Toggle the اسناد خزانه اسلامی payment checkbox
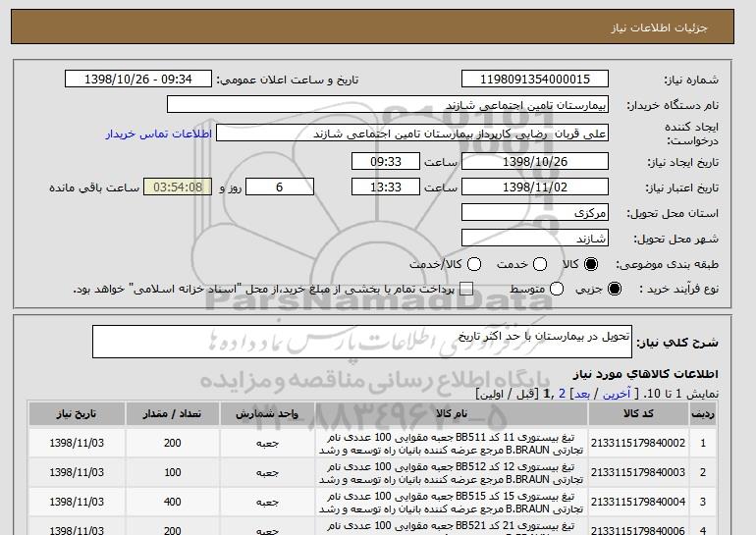 [465, 289]
